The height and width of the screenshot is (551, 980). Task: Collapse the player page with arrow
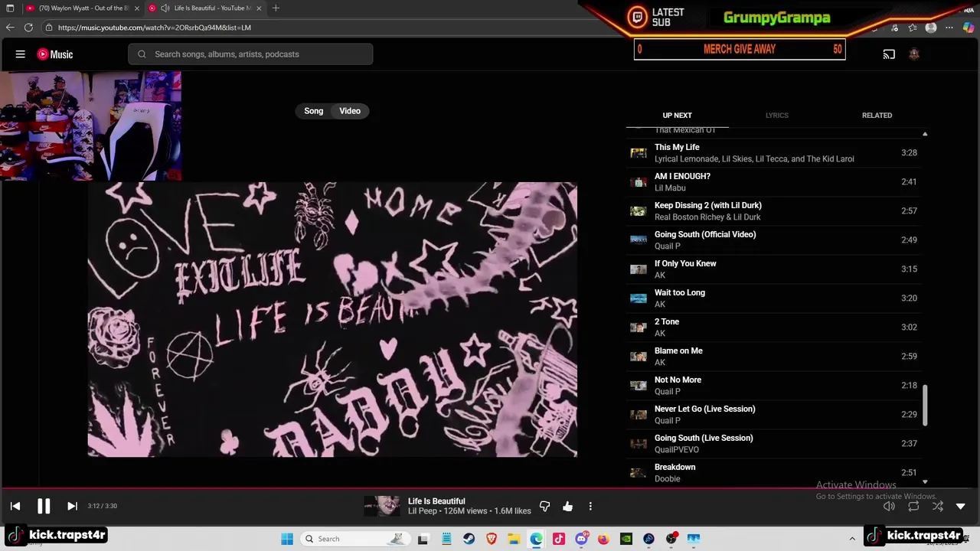961,506
